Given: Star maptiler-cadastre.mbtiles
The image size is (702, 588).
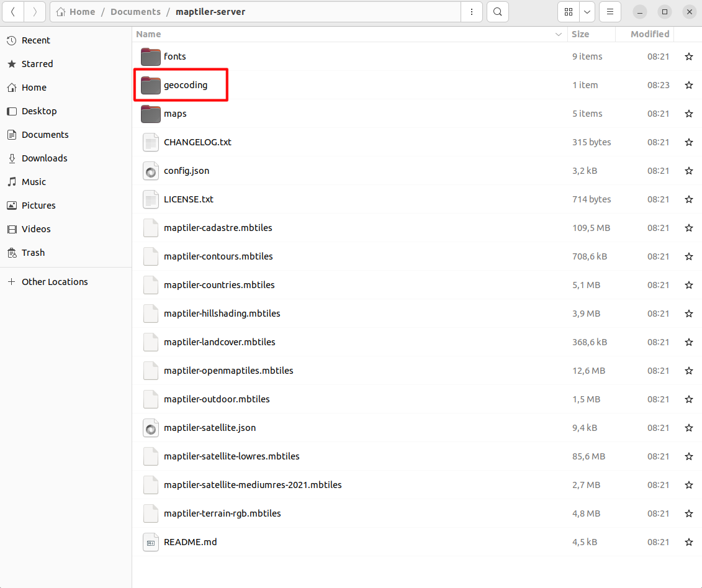Looking at the screenshot, I should click(688, 228).
